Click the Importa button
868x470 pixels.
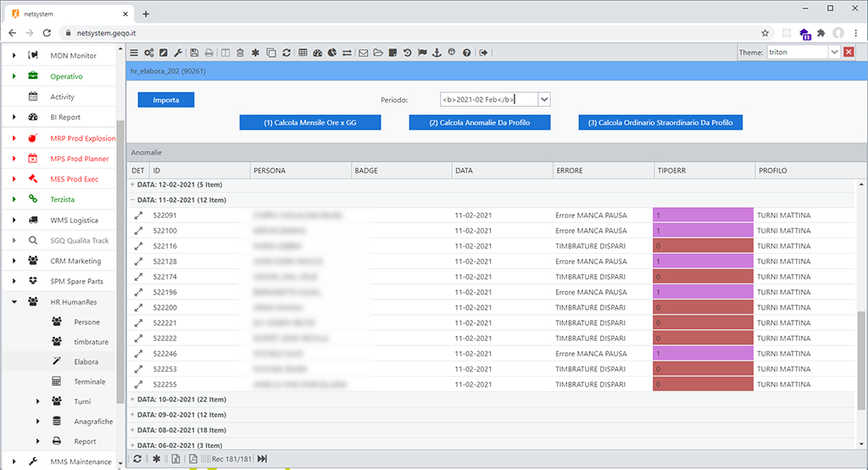[166, 100]
